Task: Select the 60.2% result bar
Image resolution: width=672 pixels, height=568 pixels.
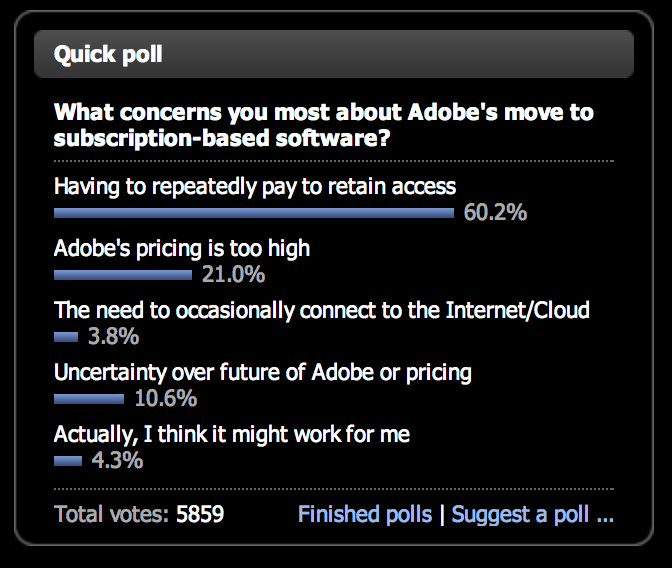Action: pyautogui.click(x=254, y=213)
